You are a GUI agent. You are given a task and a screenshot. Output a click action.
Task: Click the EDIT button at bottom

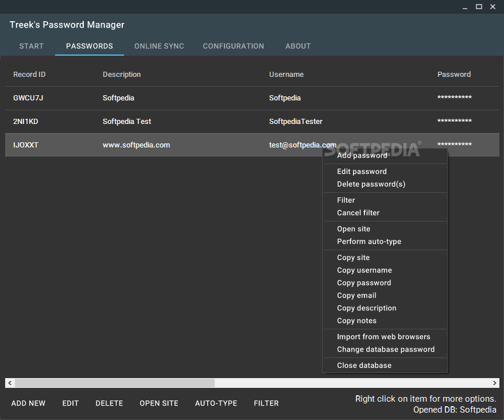pyautogui.click(x=71, y=403)
